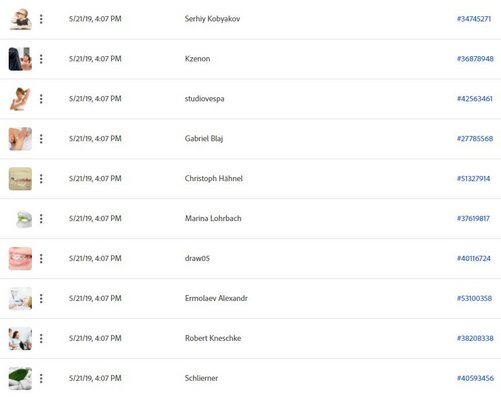The width and height of the screenshot is (501, 397).
Task: Click the three-dot menu for Robert Kneschke
Action: (41, 338)
